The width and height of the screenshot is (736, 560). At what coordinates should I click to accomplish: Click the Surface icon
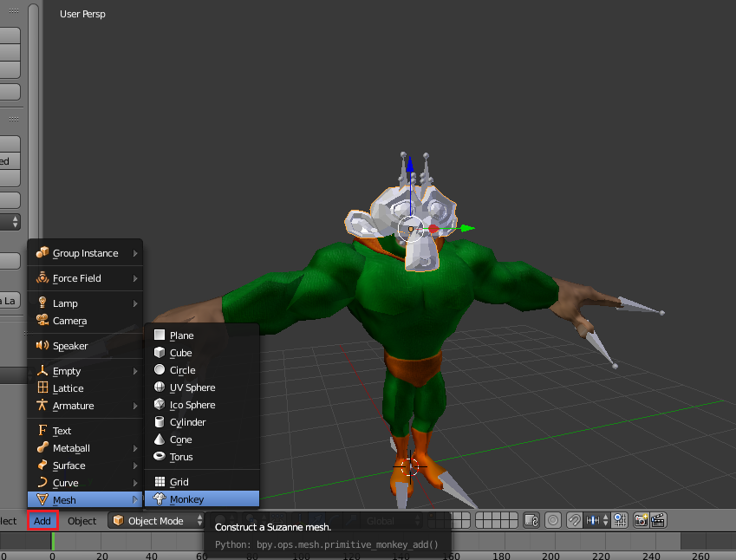pyautogui.click(x=42, y=465)
